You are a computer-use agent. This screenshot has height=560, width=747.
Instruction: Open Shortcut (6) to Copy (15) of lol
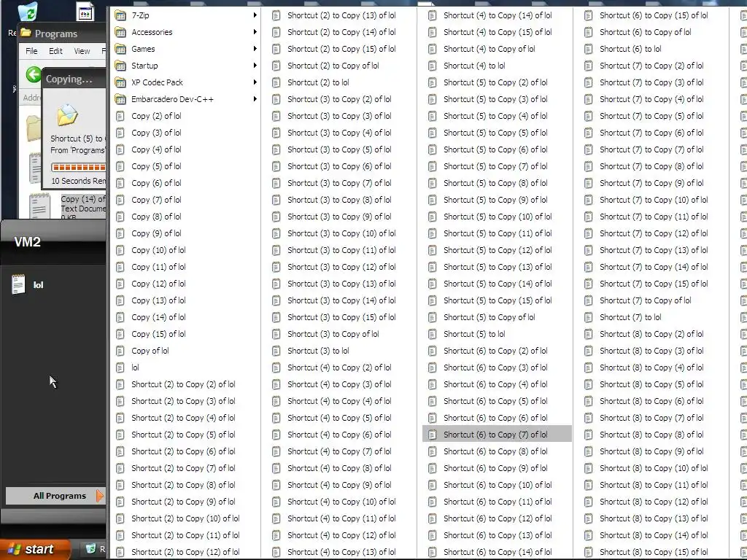click(x=654, y=15)
